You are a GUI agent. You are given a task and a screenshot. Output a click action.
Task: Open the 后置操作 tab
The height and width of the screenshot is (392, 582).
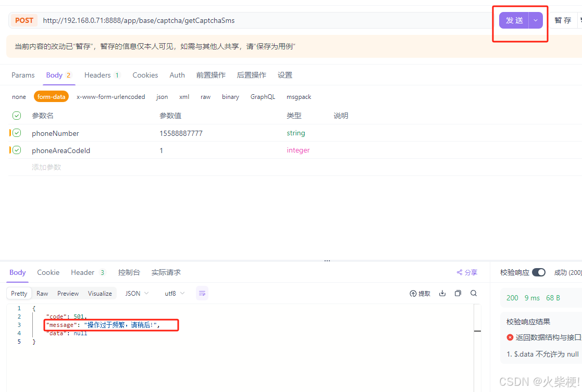tap(251, 75)
